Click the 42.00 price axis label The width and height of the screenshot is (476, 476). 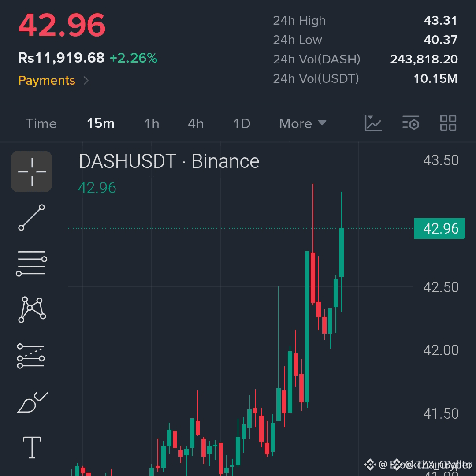(441, 350)
